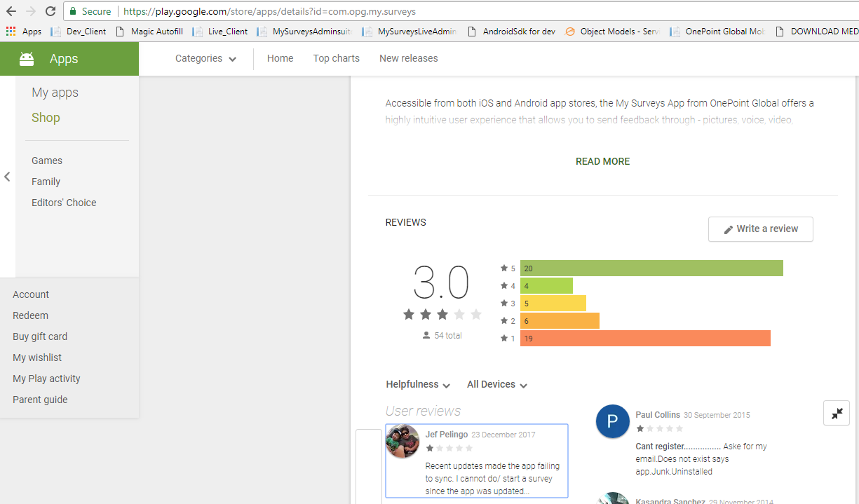Go to the Home tab
Image resolution: width=859 pixels, height=504 pixels.
[280, 58]
